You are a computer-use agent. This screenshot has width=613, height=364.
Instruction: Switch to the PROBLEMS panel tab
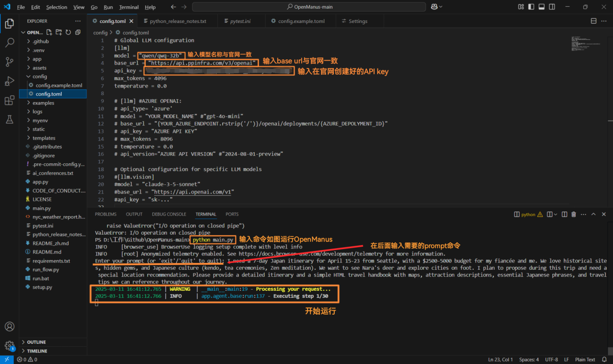(x=105, y=214)
